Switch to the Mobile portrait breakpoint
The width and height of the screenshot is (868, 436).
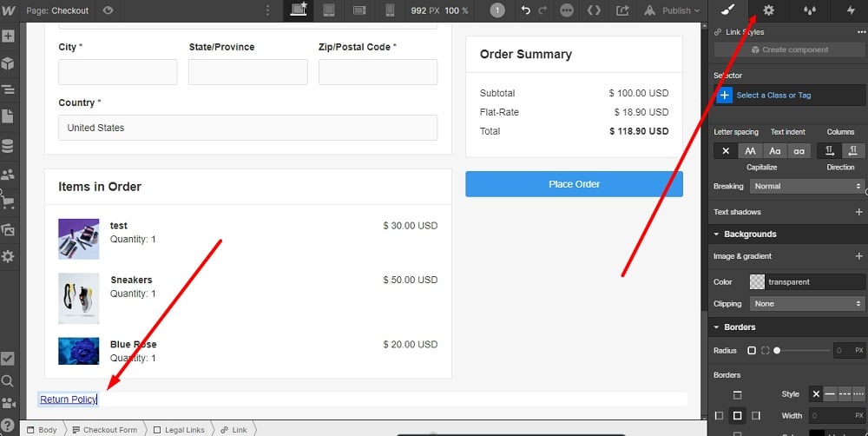(x=390, y=10)
